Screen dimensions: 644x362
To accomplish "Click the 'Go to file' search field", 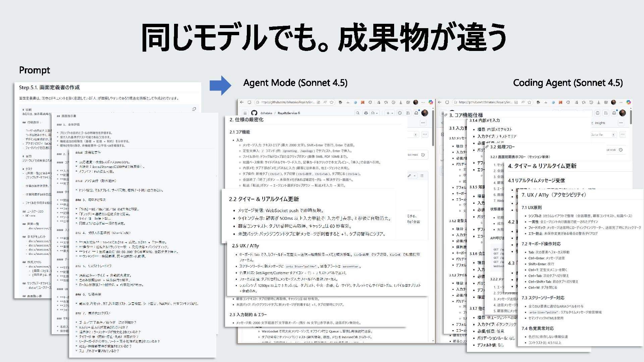I will (x=601, y=134).
